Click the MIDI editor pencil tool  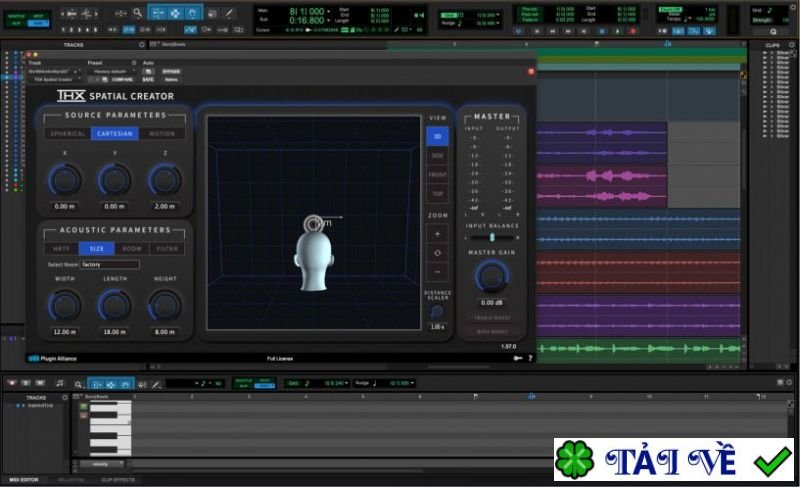pyautogui.click(x=156, y=383)
